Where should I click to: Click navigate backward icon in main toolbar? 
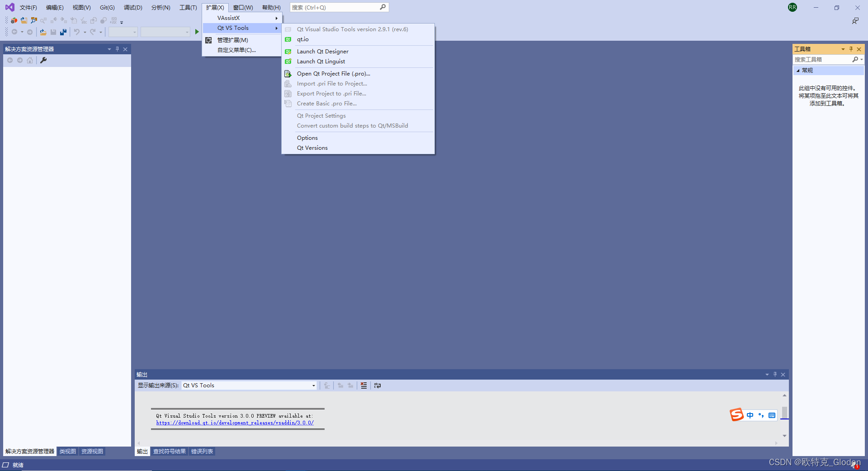point(14,32)
